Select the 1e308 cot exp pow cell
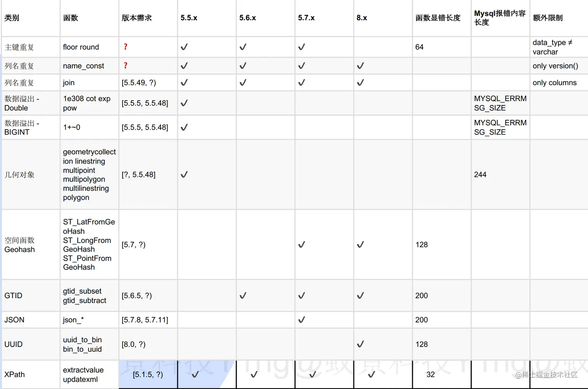 89,103
